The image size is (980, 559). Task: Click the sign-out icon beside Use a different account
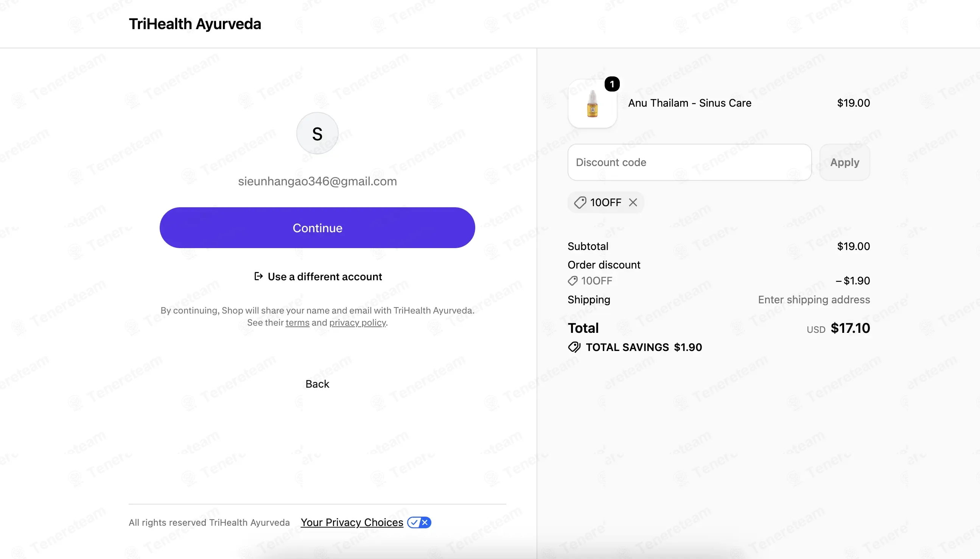[258, 276]
